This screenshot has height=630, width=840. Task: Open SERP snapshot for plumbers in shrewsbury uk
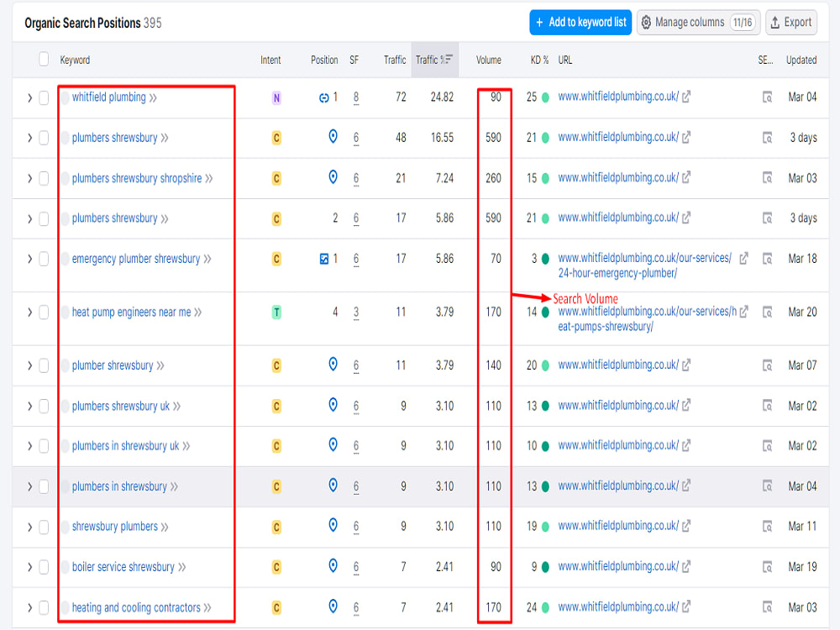[767, 446]
